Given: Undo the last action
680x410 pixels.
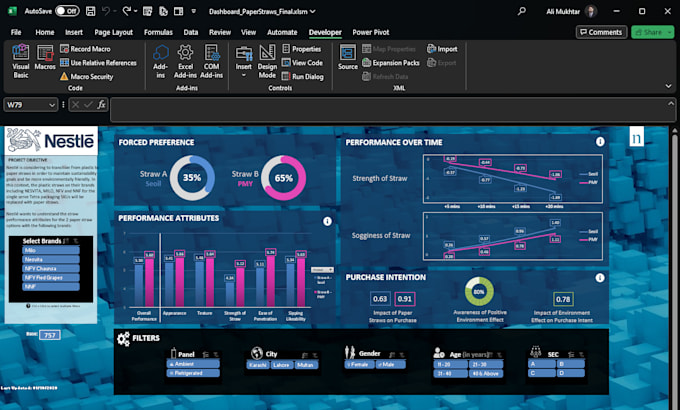Looking at the screenshot, I should click(x=106, y=11).
